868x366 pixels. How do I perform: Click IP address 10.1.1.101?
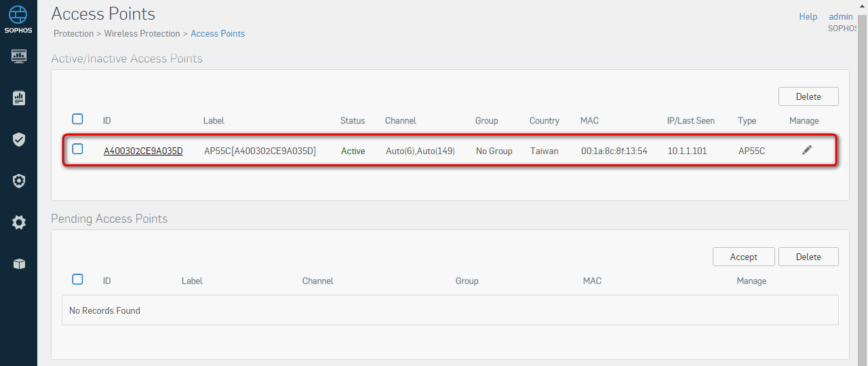click(687, 151)
